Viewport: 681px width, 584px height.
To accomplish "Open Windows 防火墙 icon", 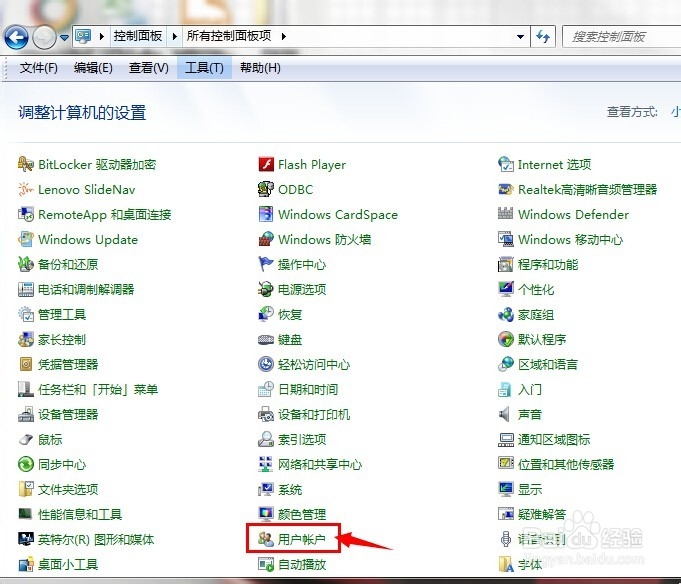I will pos(266,239).
